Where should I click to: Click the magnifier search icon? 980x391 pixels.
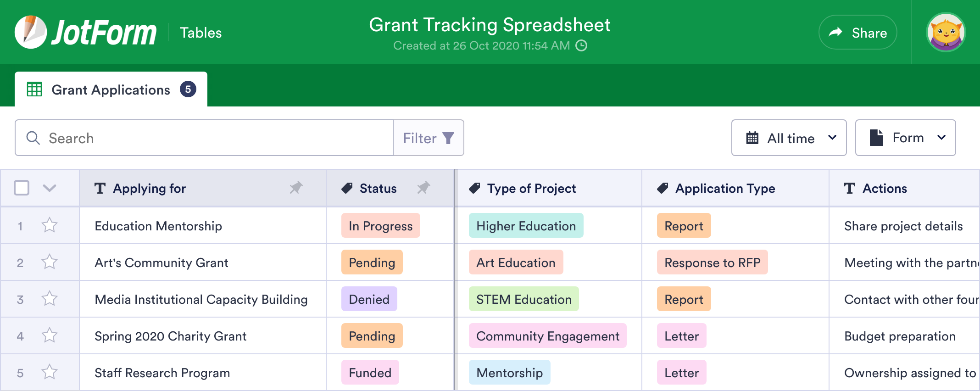pyautogui.click(x=33, y=138)
